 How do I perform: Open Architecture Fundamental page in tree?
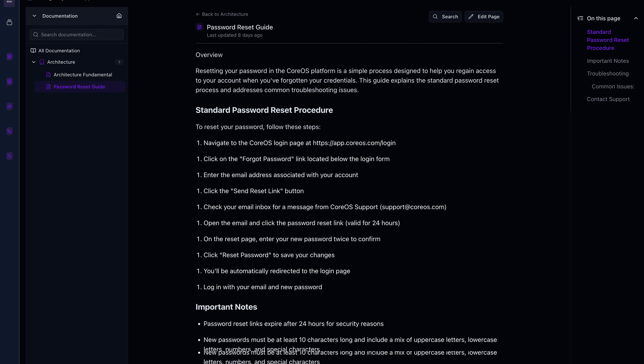pos(83,75)
